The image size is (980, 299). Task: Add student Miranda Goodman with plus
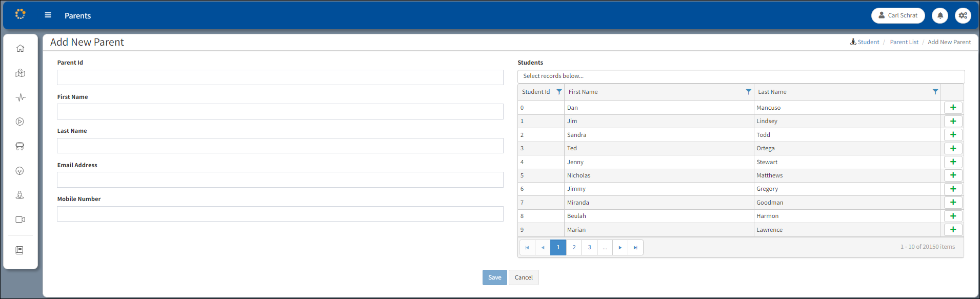click(x=953, y=203)
